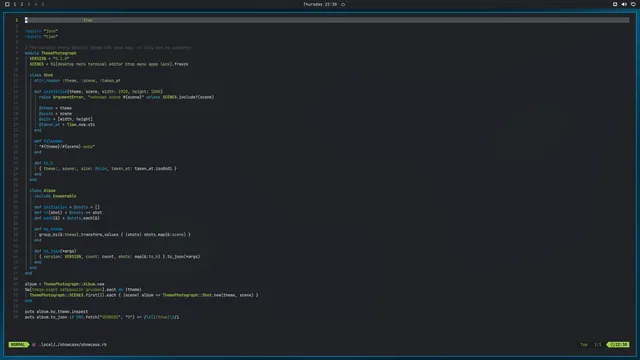The image size is (640, 360).
Task: Click the @taken_at = Time.now.utc line
Action: [67, 124]
